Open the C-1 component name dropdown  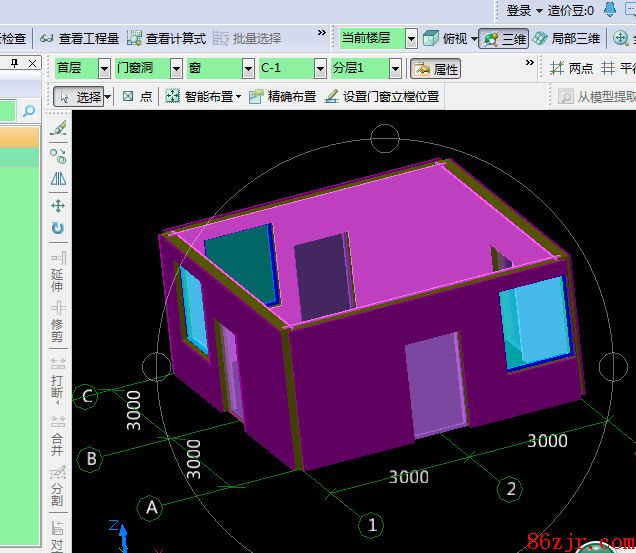coord(291,69)
